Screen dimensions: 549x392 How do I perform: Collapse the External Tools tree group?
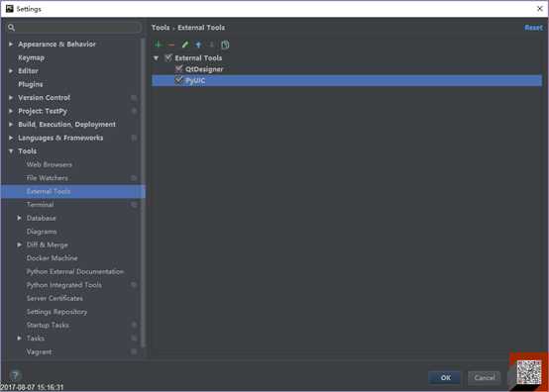pos(157,58)
